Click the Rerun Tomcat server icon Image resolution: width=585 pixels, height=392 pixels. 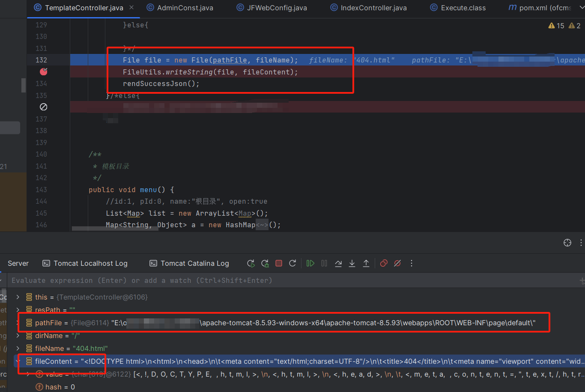coord(251,263)
